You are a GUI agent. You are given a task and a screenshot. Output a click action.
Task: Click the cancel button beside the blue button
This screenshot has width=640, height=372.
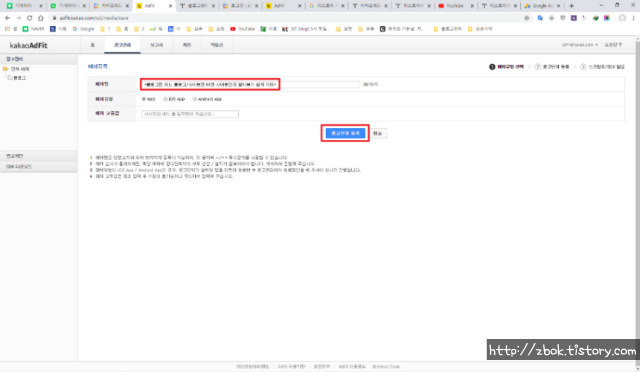click(x=378, y=134)
